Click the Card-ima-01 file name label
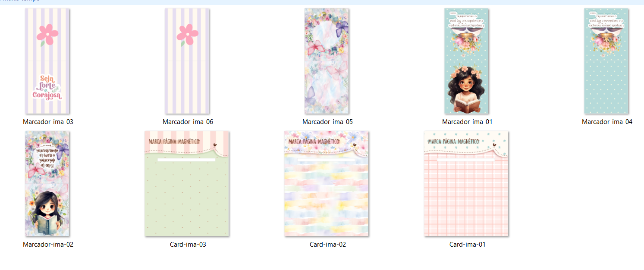 pyautogui.click(x=467, y=245)
